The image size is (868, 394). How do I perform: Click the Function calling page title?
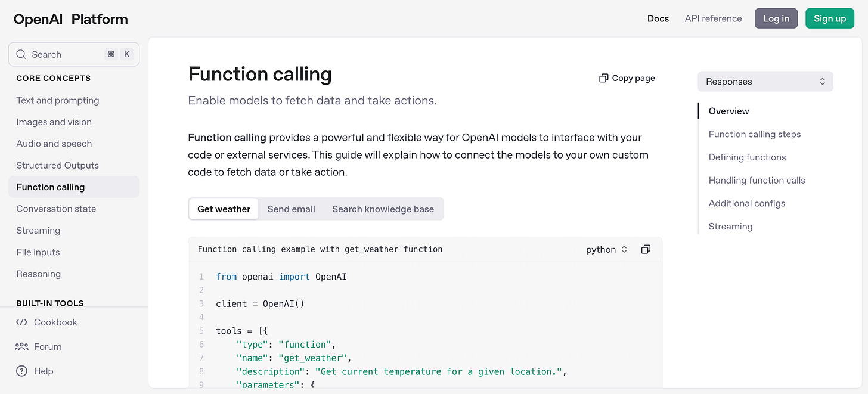coord(260,74)
